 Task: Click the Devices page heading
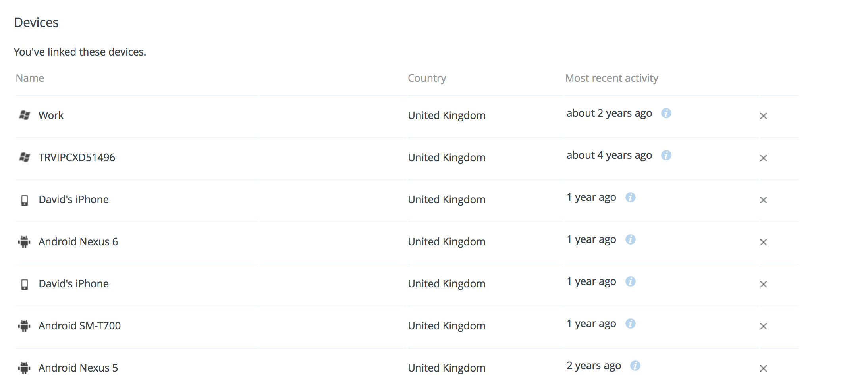coord(37,23)
